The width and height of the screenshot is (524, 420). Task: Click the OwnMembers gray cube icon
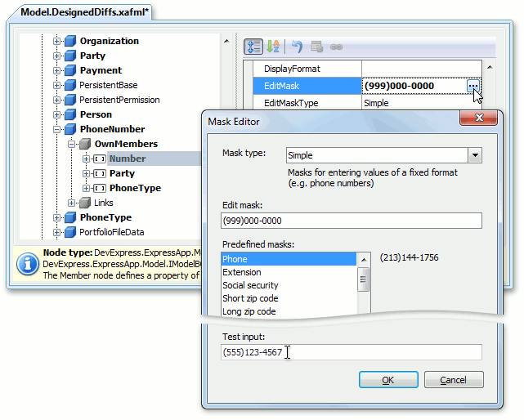85,144
